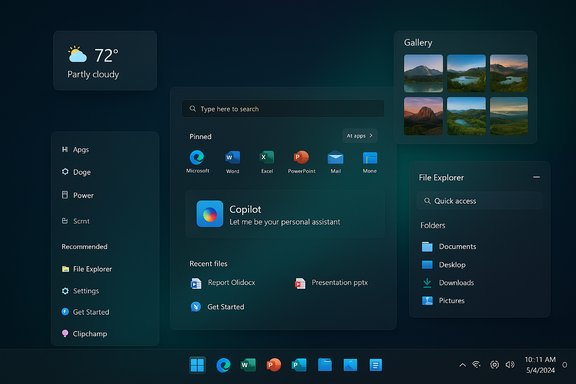The height and width of the screenshot is (384, 576).
Task: Select Power in the left sidebar
Action: [x=78, y=195]
